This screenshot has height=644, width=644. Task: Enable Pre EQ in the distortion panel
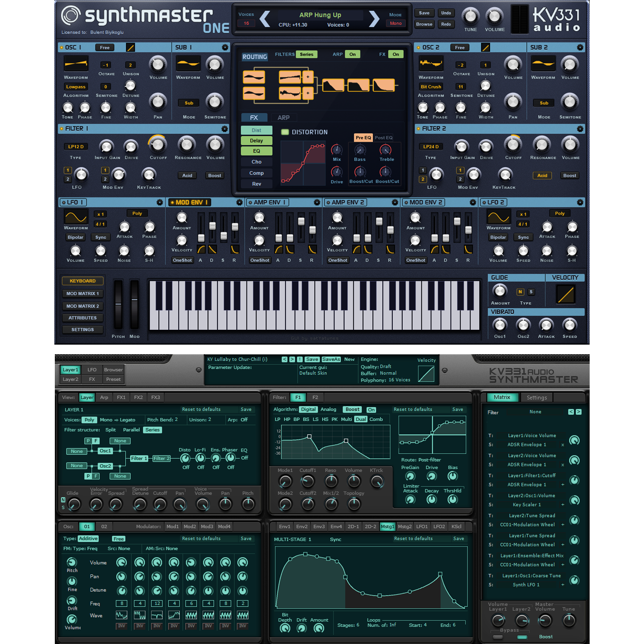[x=363, y=137]
